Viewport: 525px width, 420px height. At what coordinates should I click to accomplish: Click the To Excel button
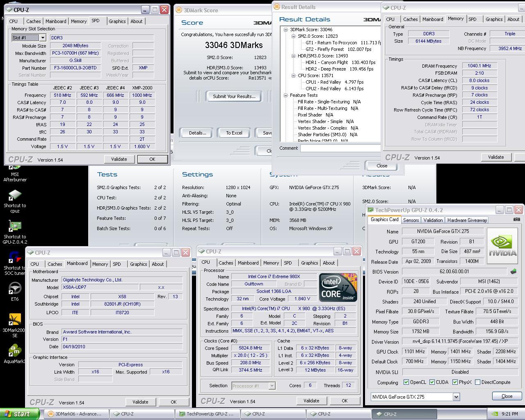(234, 133)
